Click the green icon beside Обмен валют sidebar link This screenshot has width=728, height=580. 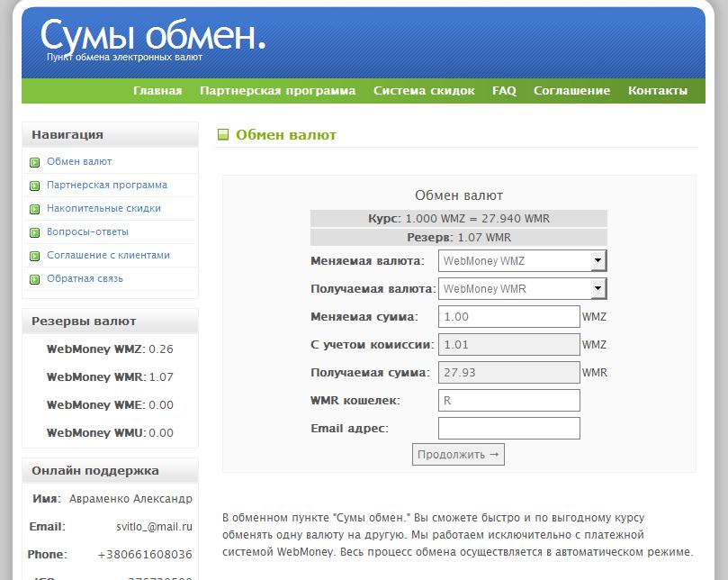pyautogui.click(x=35, y=162)
